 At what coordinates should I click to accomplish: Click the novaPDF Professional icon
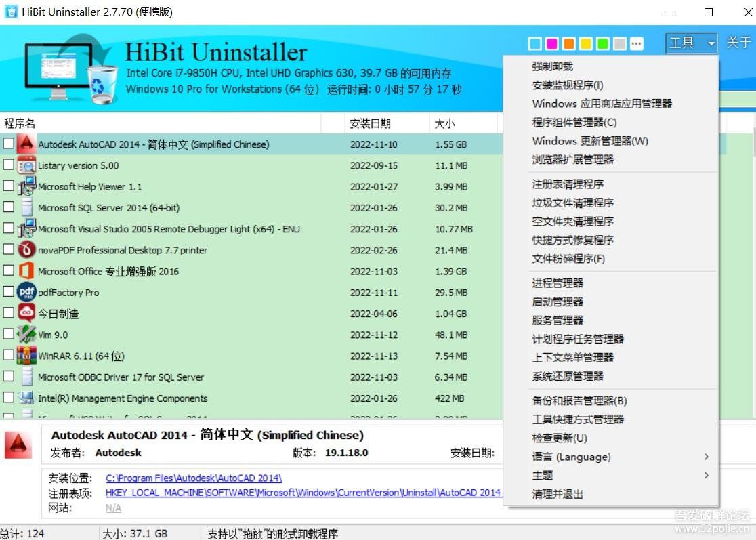(26, 250)
